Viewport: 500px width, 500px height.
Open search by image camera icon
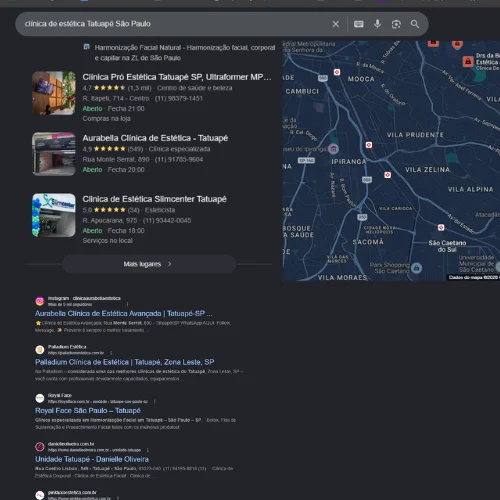[396, 24]
